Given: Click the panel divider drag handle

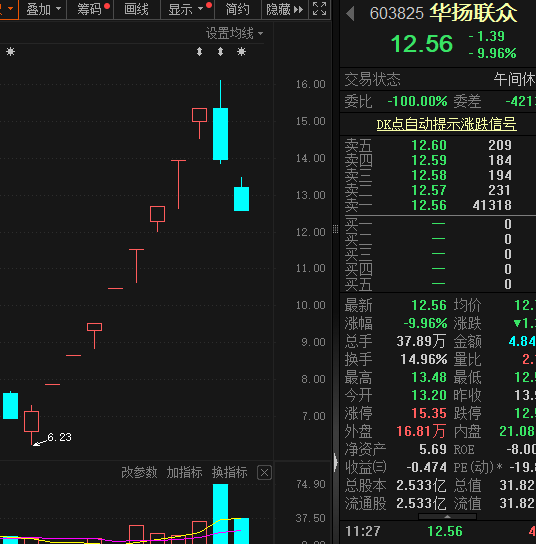Looking at the screenshot, I should (x=335, y=229).
